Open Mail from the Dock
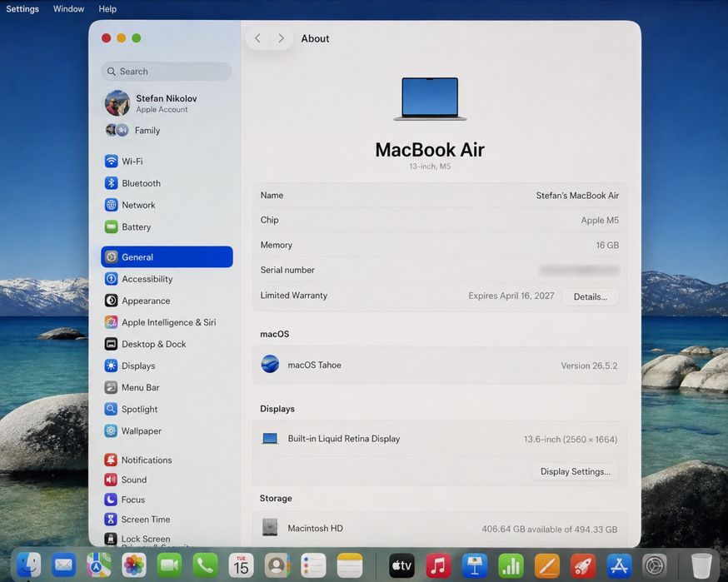Viewport: 728px width, 582px height. click(x=63, y=565)
